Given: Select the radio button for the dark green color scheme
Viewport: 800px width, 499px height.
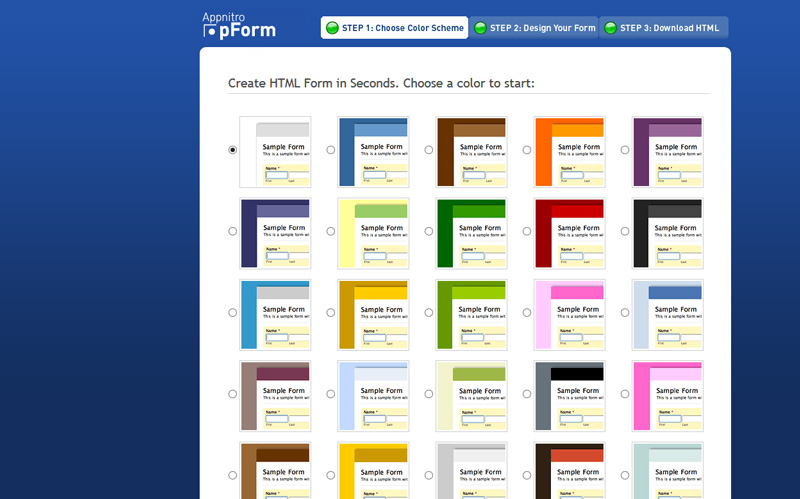Looking at the screenshot, I should click(x=429, y=231).
